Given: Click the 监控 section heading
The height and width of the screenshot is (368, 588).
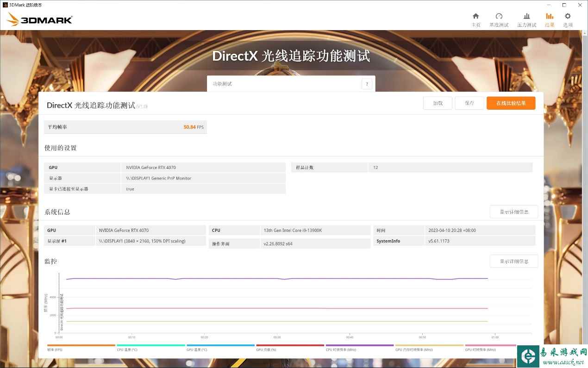Looking at the screenshot, I should (51, 262).
